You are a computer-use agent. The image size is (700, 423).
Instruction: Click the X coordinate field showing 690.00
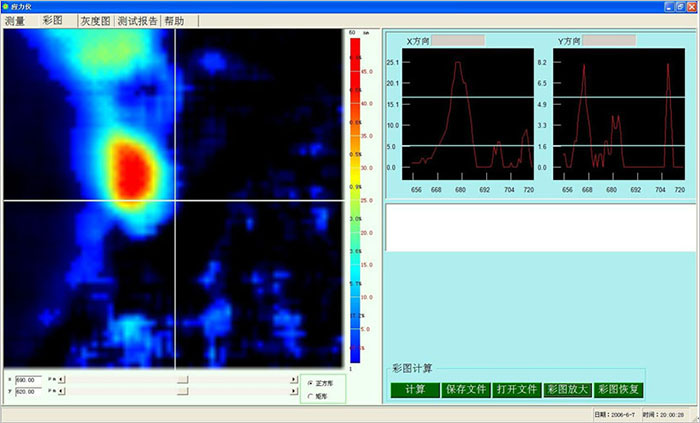(28, 380)
